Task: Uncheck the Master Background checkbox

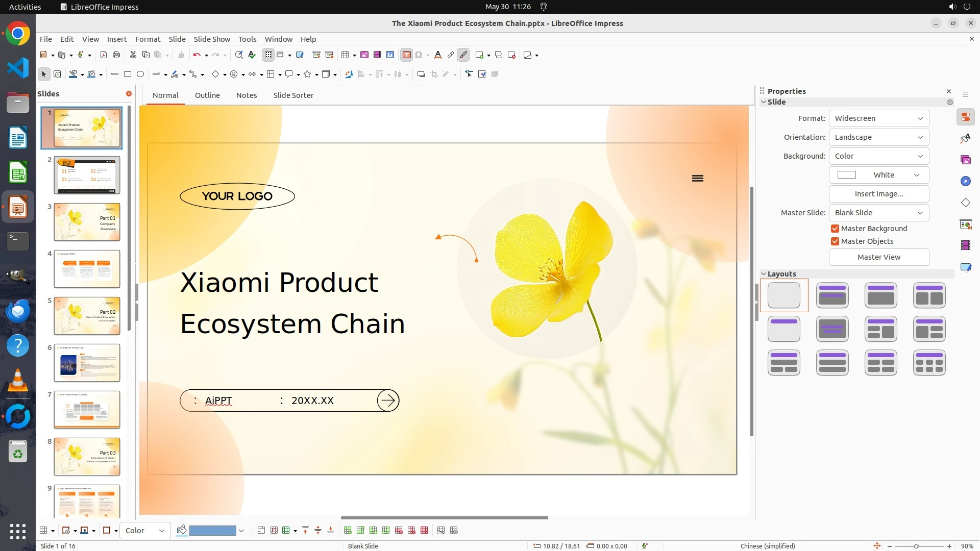Action: point(835,229)
